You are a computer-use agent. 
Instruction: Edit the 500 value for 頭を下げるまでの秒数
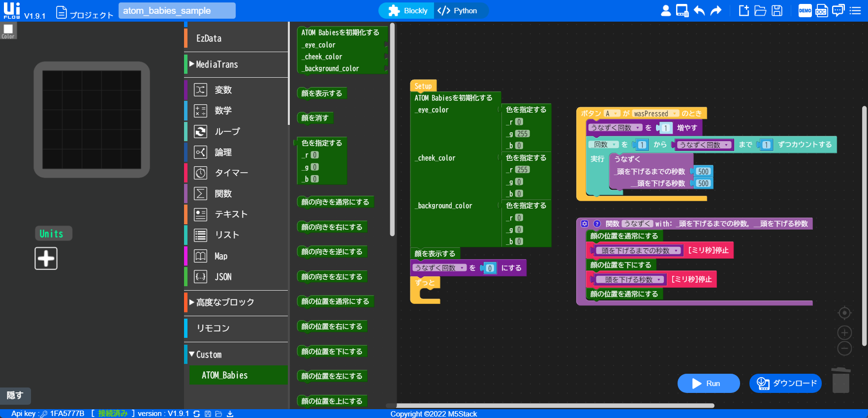[x=704, y=172]
